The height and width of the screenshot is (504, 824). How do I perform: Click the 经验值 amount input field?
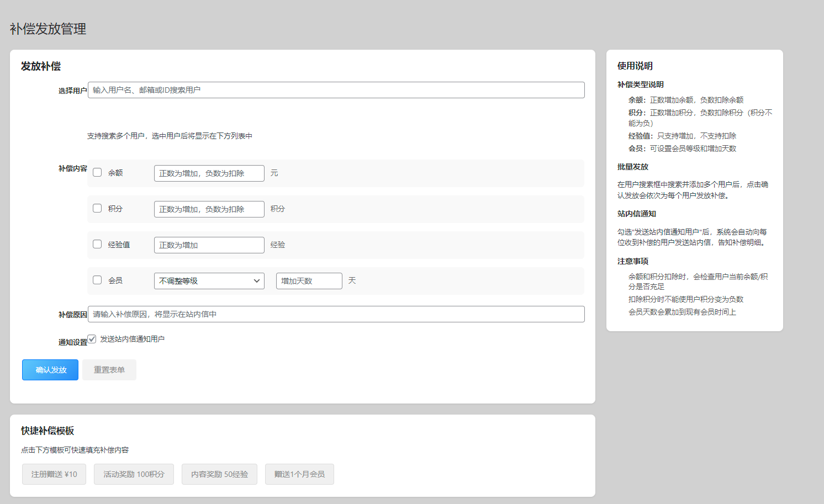point(209,245)
